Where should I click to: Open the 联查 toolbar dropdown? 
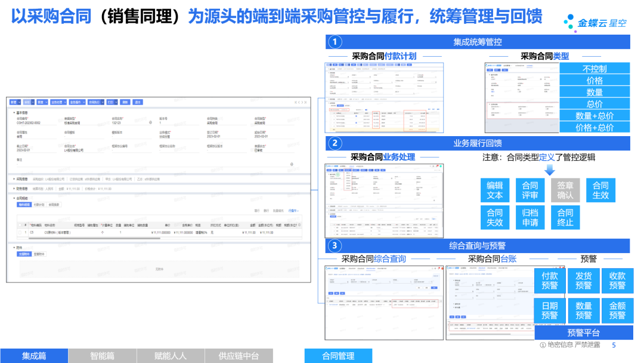42,102
